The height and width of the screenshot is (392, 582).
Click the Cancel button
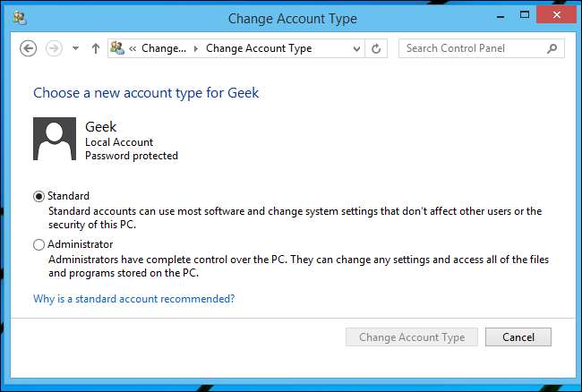[518, 337]
